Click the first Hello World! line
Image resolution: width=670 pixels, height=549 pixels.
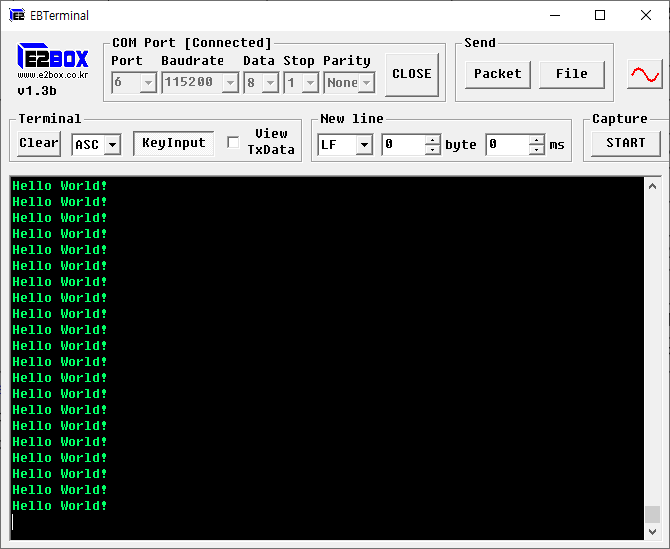pyautogui.click(x=59, y=186)
